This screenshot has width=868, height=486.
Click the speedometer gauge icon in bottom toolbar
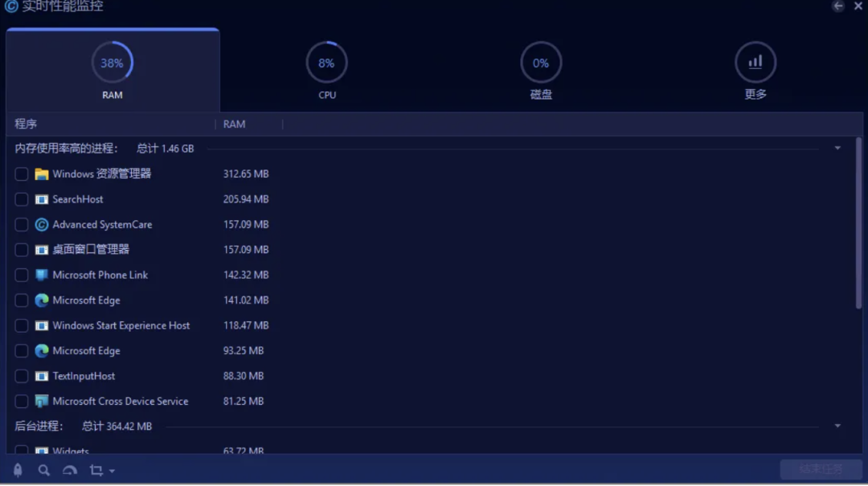coord(70,470)
